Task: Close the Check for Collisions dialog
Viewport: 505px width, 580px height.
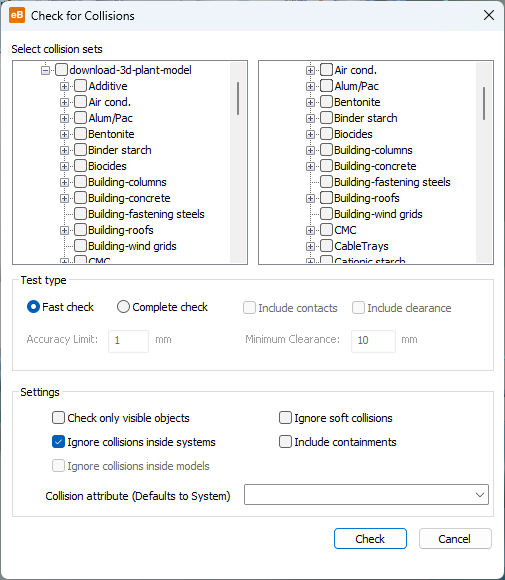Action: click(489, 16)
